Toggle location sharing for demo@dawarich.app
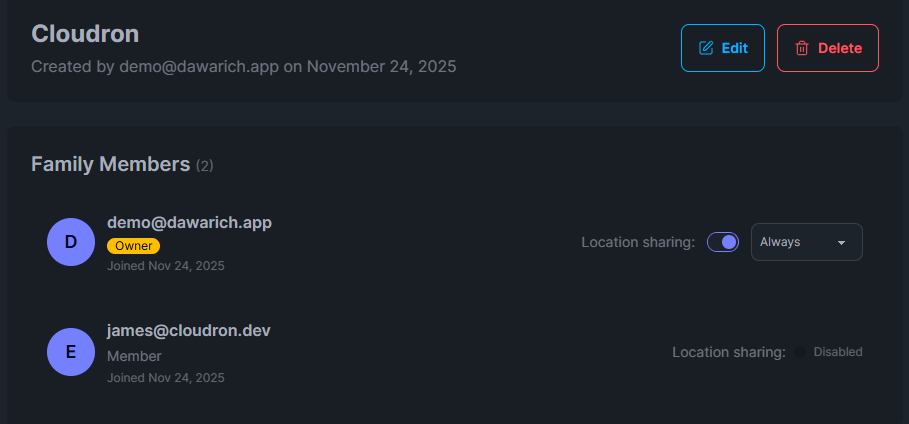This screenshot has height=424, width=909. 723,242
